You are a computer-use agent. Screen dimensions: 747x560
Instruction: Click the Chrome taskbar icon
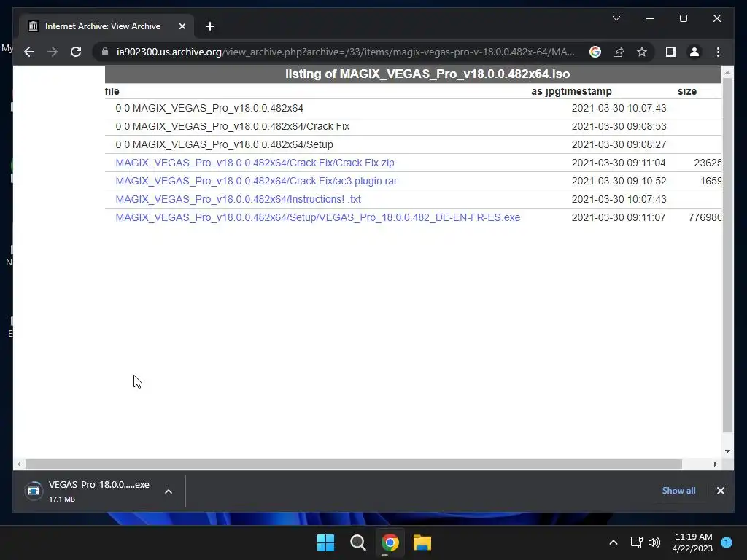pyautogui.click(x=390, y=542)
